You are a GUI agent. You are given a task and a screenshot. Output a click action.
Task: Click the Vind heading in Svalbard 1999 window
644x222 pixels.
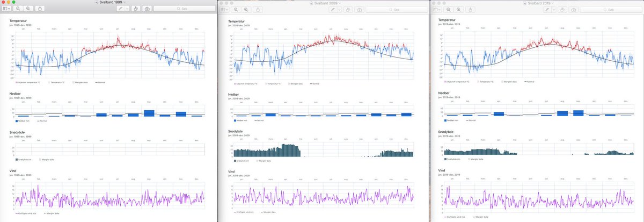click(14, 172)
